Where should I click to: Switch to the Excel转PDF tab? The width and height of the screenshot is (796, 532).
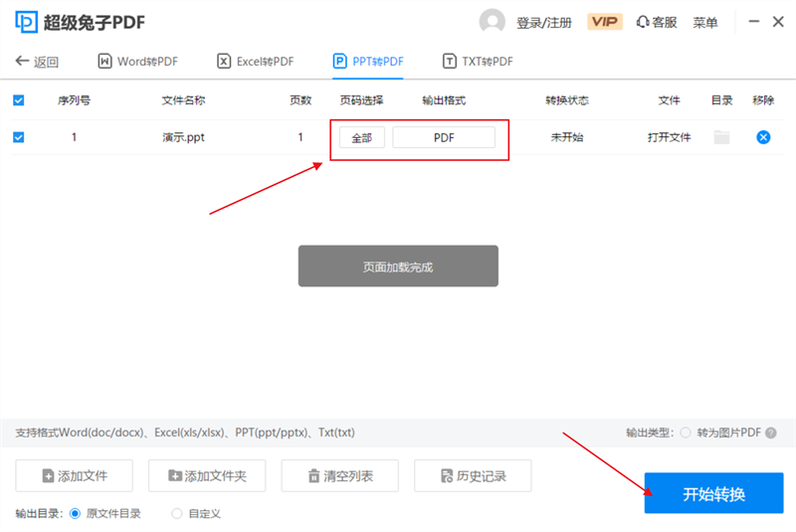click(x=256, y=62)
